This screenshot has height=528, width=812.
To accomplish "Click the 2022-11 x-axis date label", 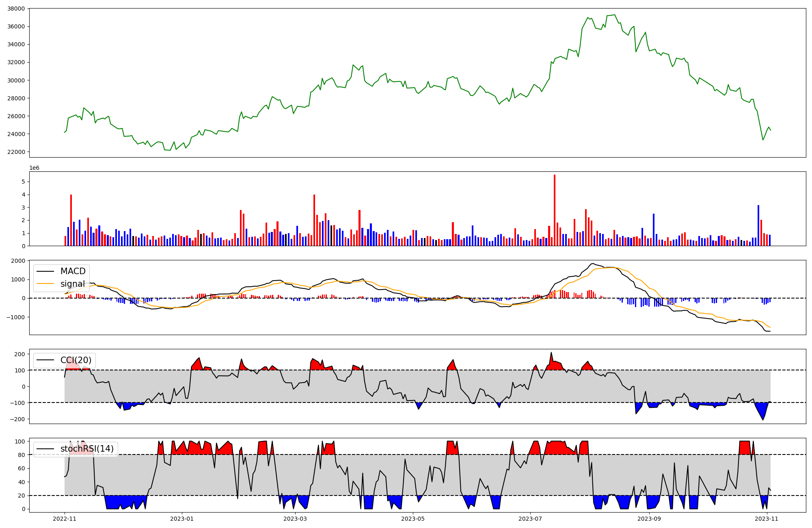I will click(x=65, y=519).
